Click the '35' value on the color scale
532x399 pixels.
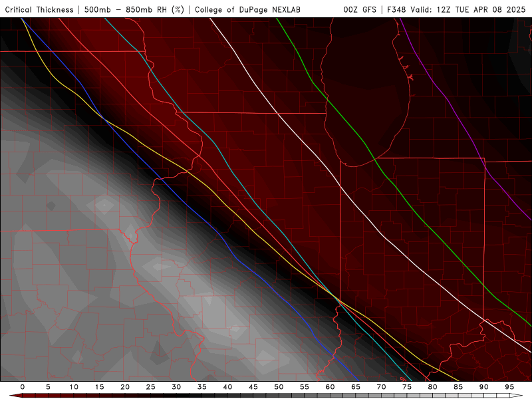[x=202, y=387]
